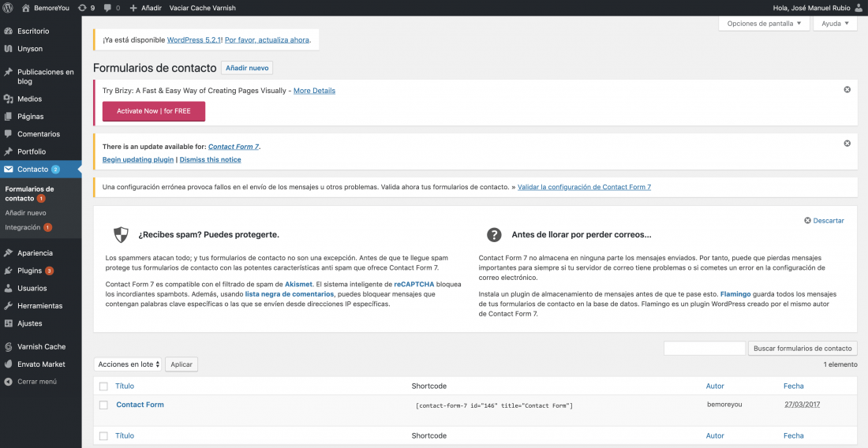Screen dimensions: 868x448
Task: Open Integración submenu item
Action: [x=23, y=227]
